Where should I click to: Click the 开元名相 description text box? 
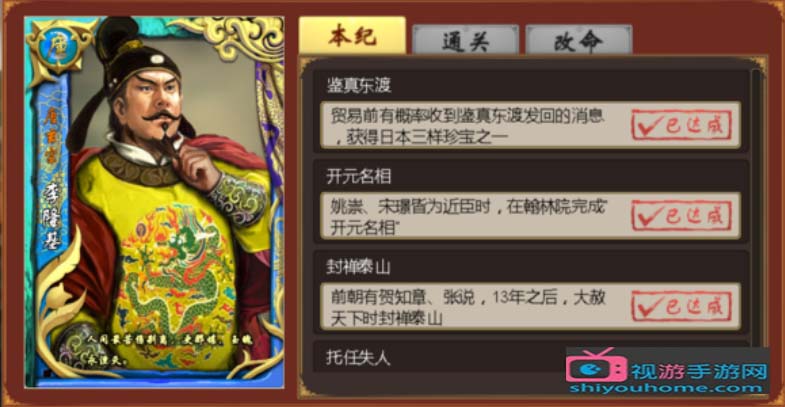(x=530, y=216)
